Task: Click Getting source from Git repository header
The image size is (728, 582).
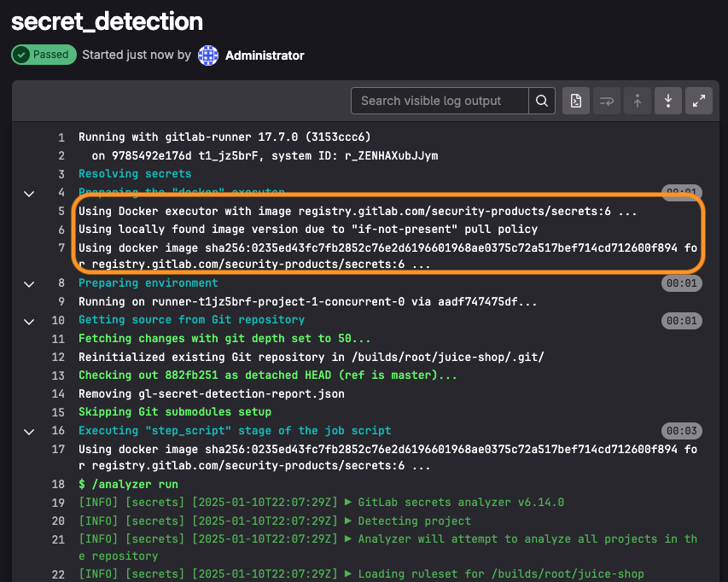Action: point(191,320)
